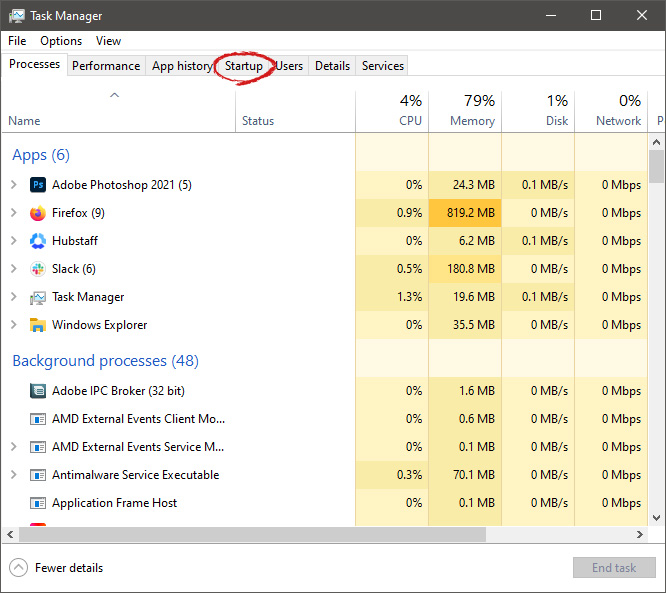
Task: Click the horizontal scrollbar thumb
Action: (252, 534)
